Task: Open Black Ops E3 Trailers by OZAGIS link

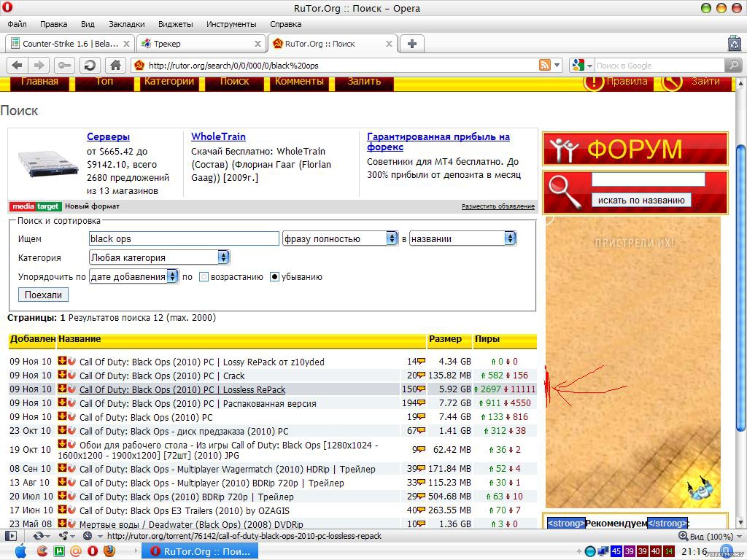Action: tap(185, 510)
